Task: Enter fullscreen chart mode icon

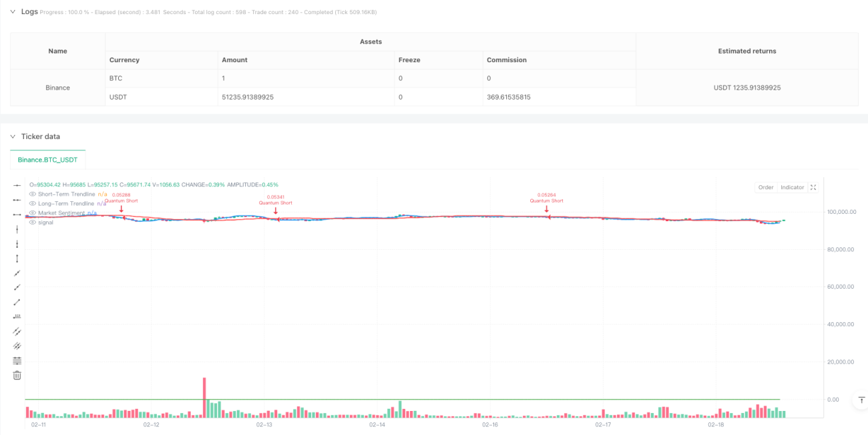Action: [x=813, y=188]
